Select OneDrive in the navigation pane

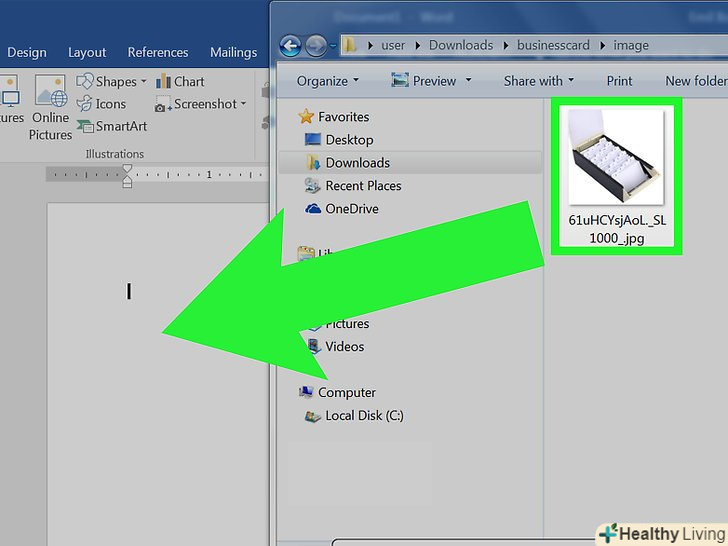pyautogui.click(x=342, y=208)
